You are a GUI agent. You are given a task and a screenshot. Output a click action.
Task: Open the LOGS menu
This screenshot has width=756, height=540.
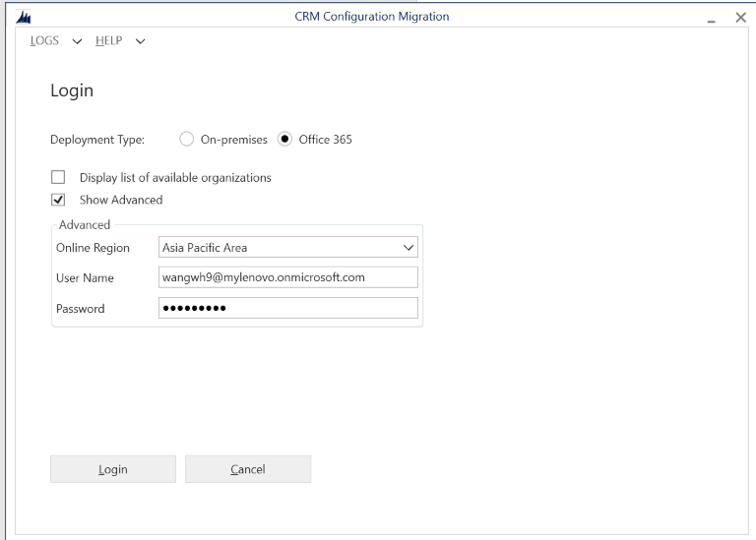[x=44, y=41]
